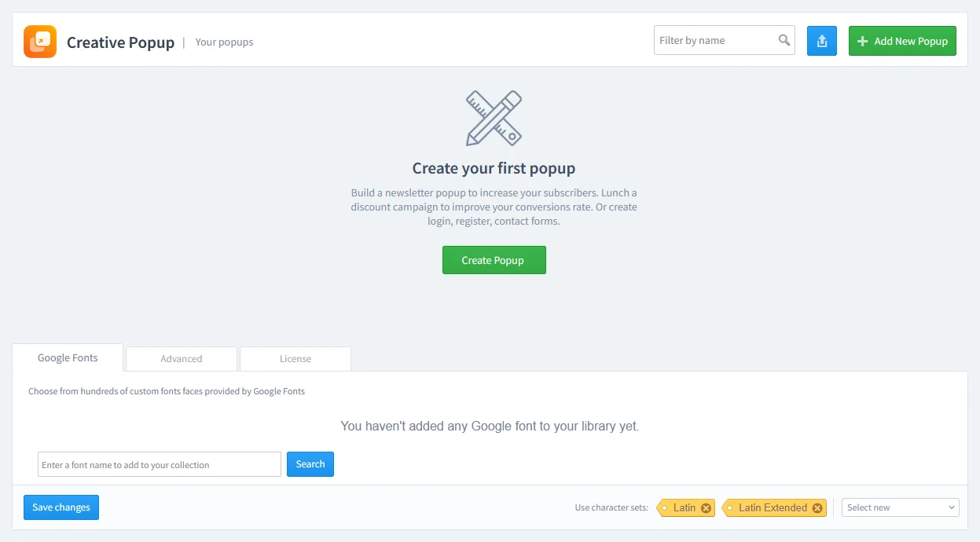The width and height of the screenshot is (980, 542).
Task: Switch to the Google Fonts tab
Action: click(x=68, y=358)
